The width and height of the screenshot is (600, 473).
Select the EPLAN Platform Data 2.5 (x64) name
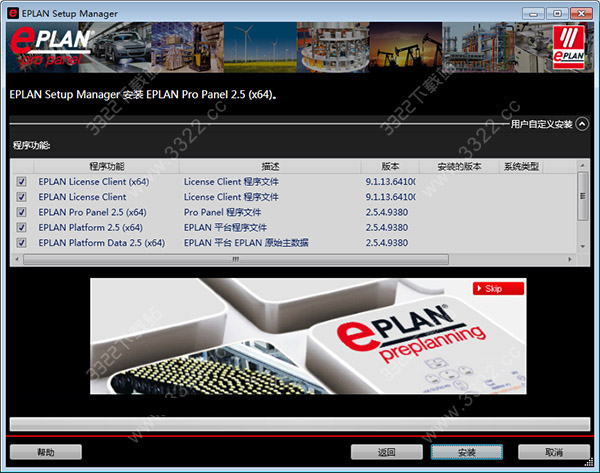tap(101, 243)
